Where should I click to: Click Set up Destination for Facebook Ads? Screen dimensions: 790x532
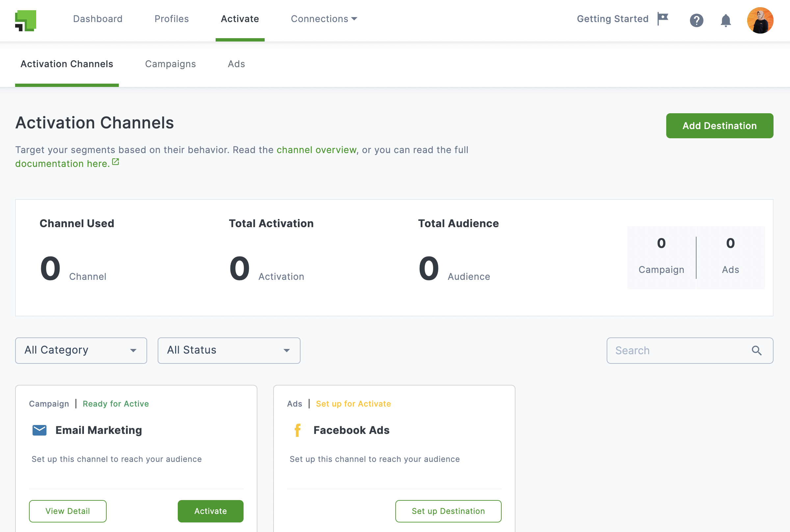(x=448, y=511)
